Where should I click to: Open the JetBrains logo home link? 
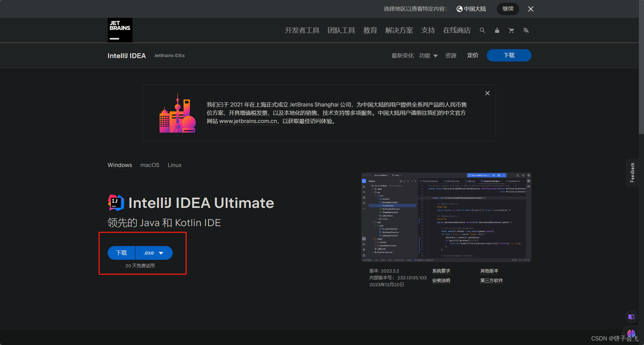[120, 30]
